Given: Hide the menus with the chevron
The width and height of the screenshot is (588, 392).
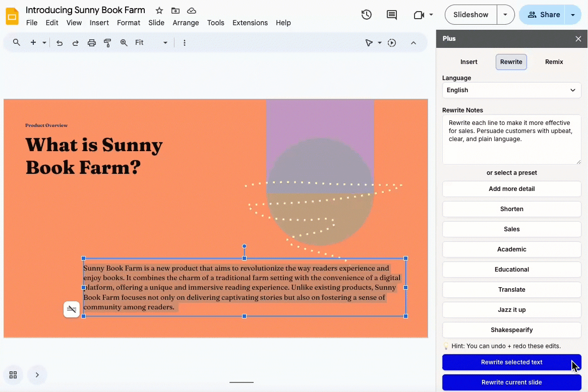Looking at the screenshot, I should point(413,43).
